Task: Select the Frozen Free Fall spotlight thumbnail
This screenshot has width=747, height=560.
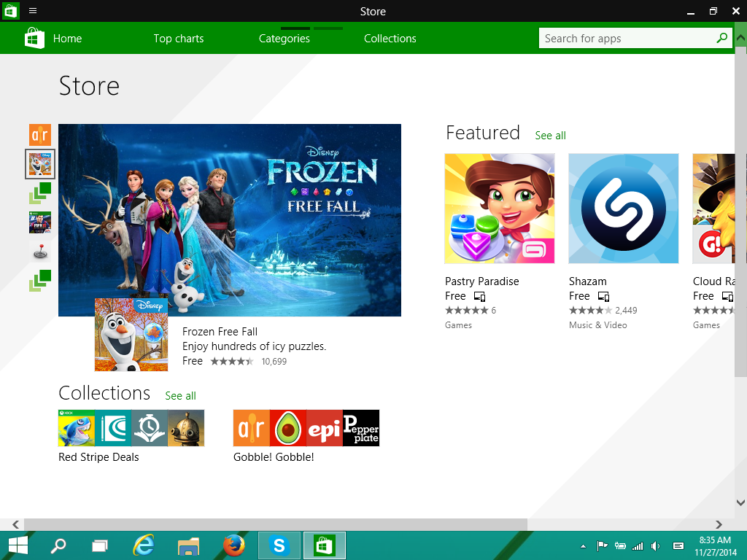Action: click(40, 164)
